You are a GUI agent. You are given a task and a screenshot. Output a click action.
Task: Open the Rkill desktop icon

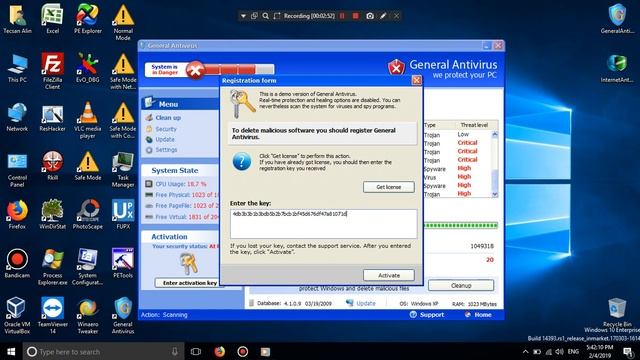coord(52,166)
